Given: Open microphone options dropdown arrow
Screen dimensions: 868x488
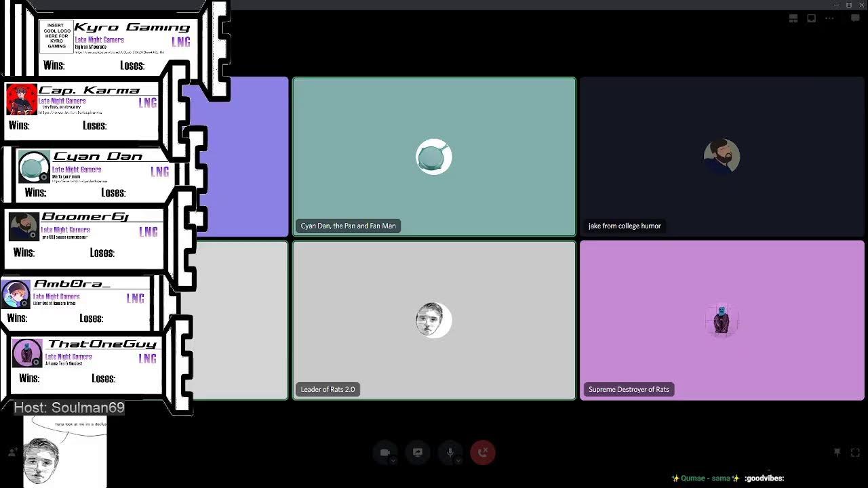Looking at the screenshot, I should tap(458, 461).
